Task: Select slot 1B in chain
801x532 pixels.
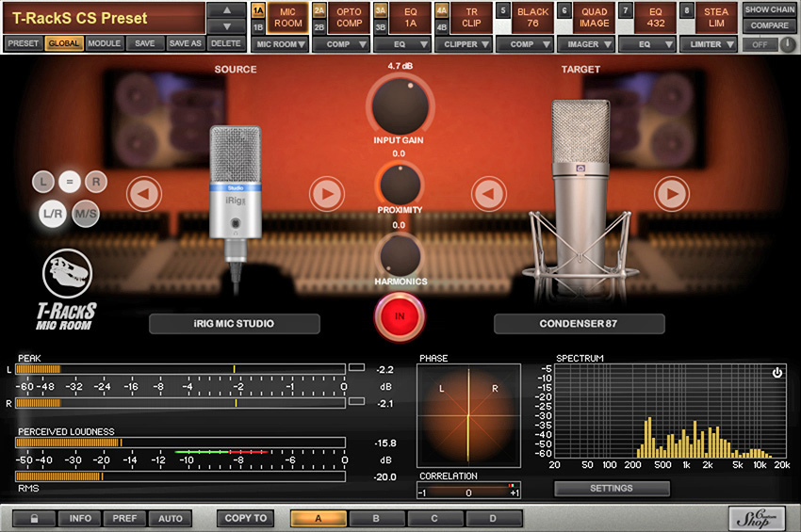Action: click(x=258, y=27)
